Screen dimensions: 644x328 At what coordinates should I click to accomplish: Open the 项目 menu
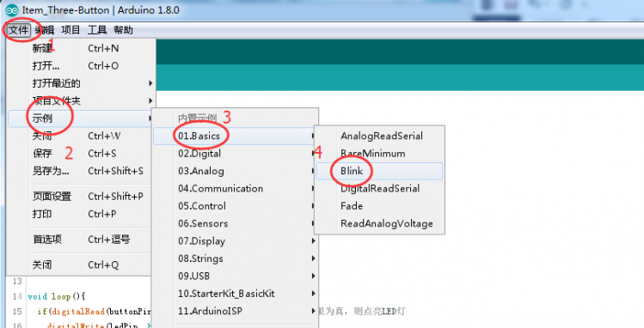[71, 30]
